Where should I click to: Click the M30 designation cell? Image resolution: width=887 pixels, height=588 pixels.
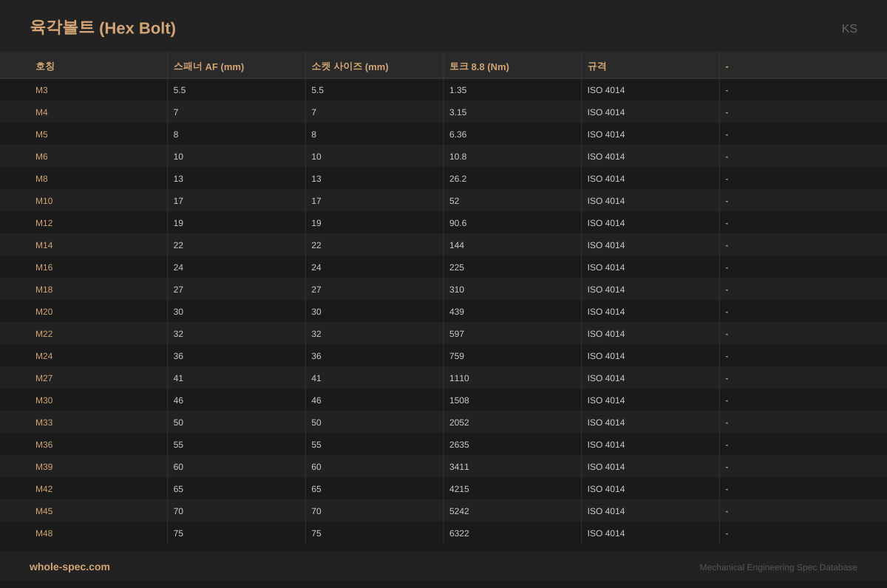tap(44, 400)
